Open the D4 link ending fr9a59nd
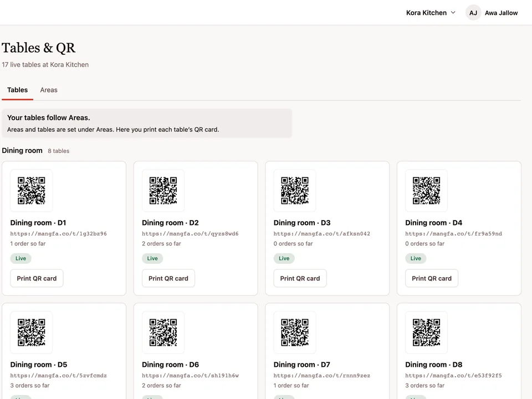The height and width of the screenshot is (399, 532). (x=453, y=233)
